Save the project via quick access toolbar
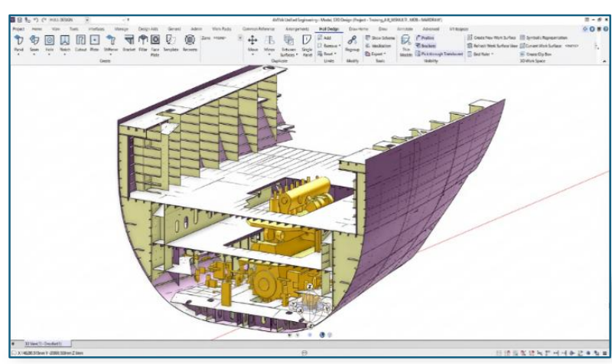Viewport: 612px width, 364px height. pos(20,20)
